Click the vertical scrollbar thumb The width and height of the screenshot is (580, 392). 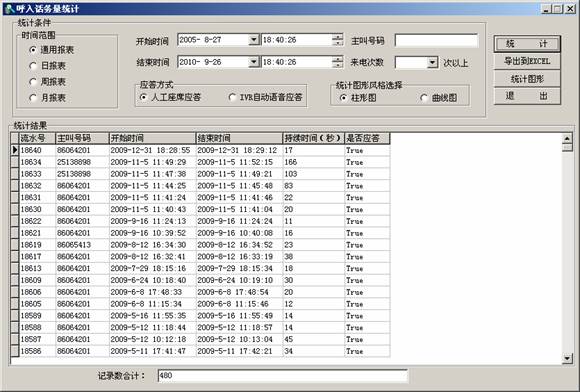click(x=567, y=148)
